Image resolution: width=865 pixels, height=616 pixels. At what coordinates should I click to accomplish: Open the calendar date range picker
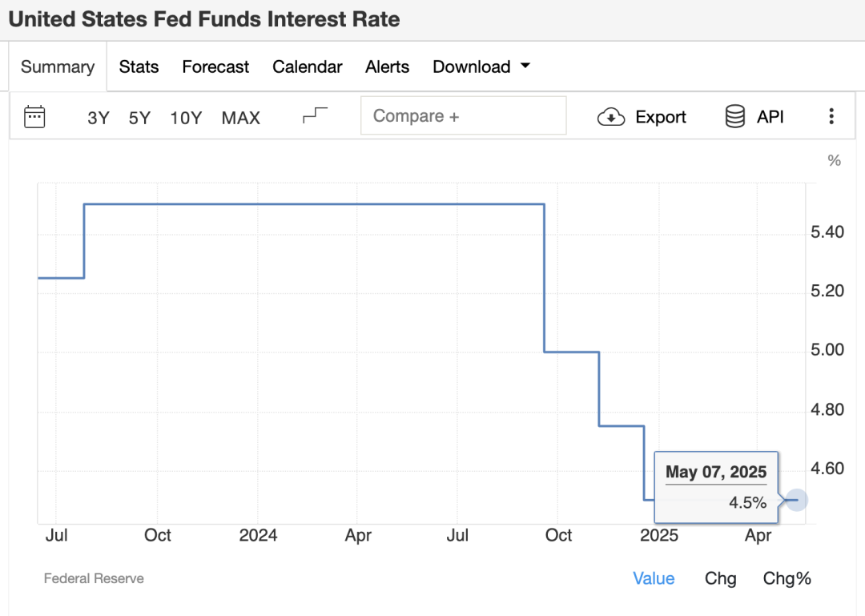34,117
